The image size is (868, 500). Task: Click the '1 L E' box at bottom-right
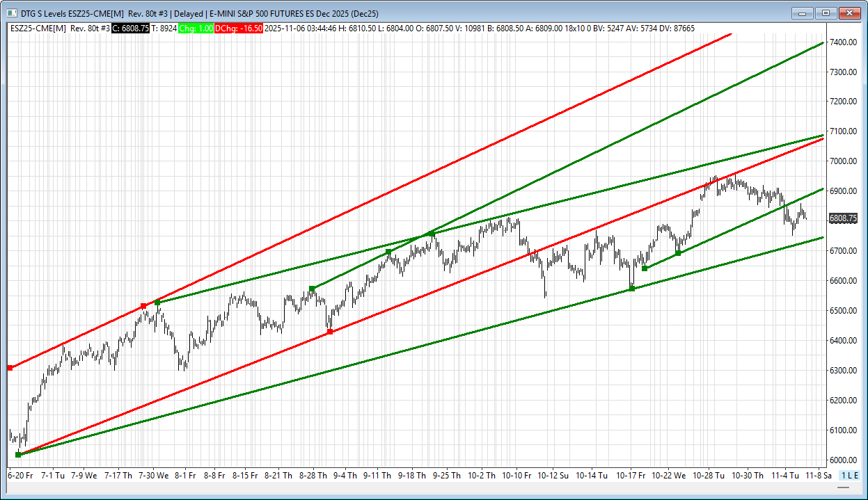pos(849,475)
